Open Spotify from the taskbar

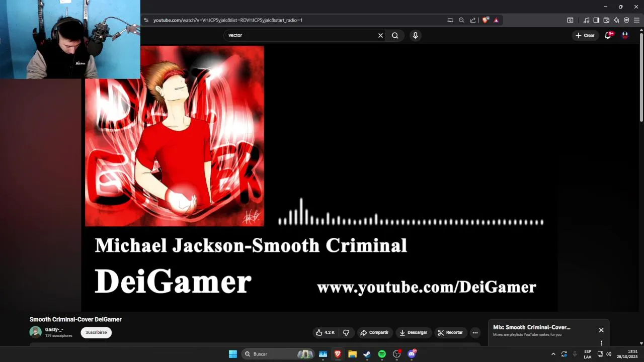coord(382,354)
